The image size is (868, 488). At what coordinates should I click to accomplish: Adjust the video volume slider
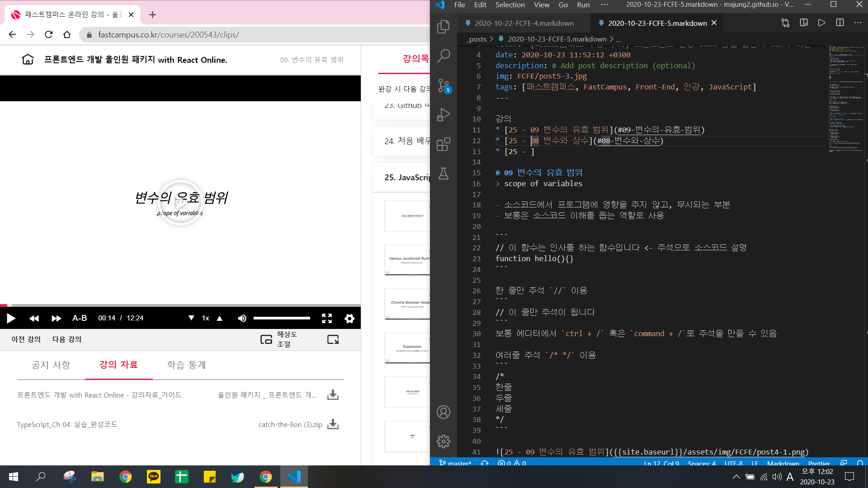(x=282, y=318)
